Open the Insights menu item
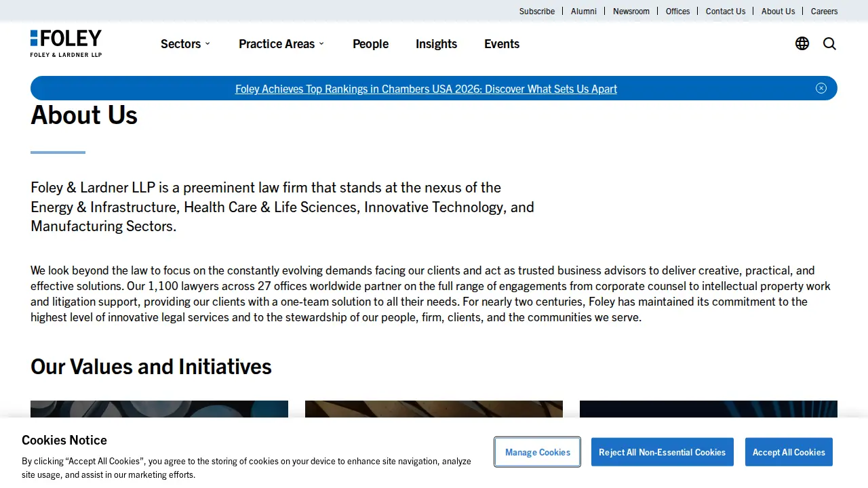 436,43
